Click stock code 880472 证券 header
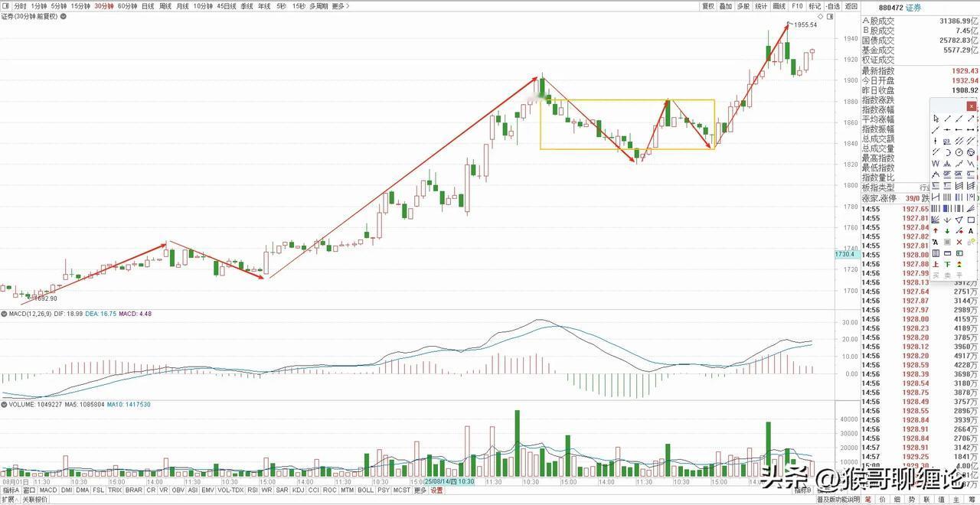The height and width of the screenshot is (505, 980). [x=900, y=7]
